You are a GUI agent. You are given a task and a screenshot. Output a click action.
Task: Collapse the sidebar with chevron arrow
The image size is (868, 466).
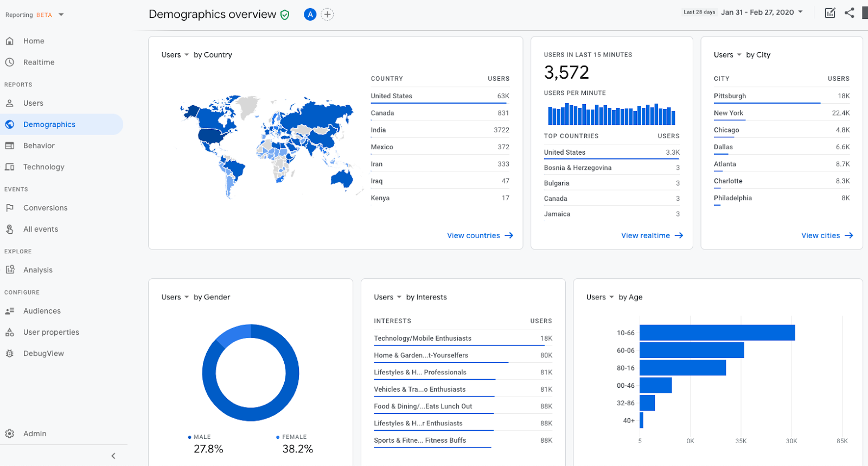[x=113, y=456]
